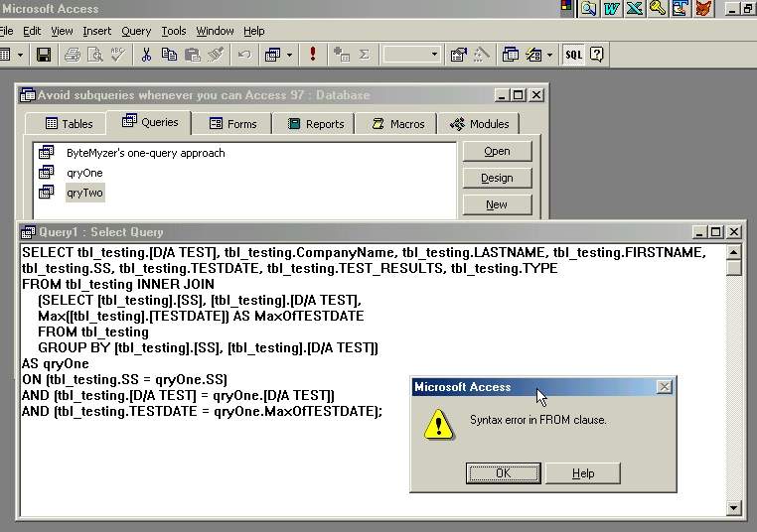This screenshot has height=532, width=757.
Task: Click inside the SQL text on 'AS qryOne'
Action: (56, 363)
